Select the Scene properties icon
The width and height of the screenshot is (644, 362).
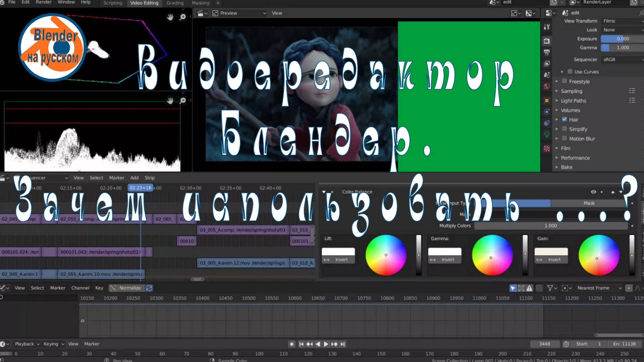pyautogui.click(x=547, y=74)
